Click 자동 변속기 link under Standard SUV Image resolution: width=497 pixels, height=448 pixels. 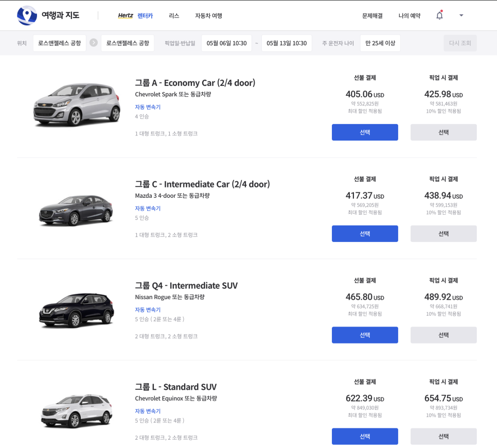[x=148, y=411]
